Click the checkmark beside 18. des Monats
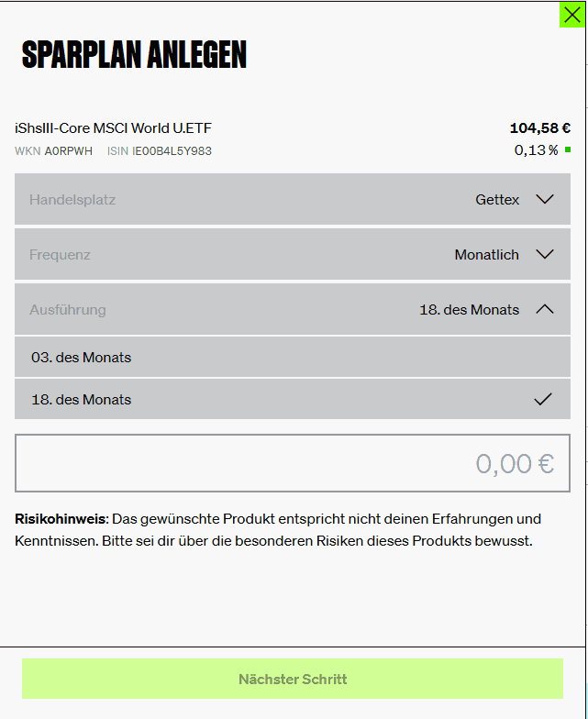This screenshot has height=719, width=588. [543, 400]
